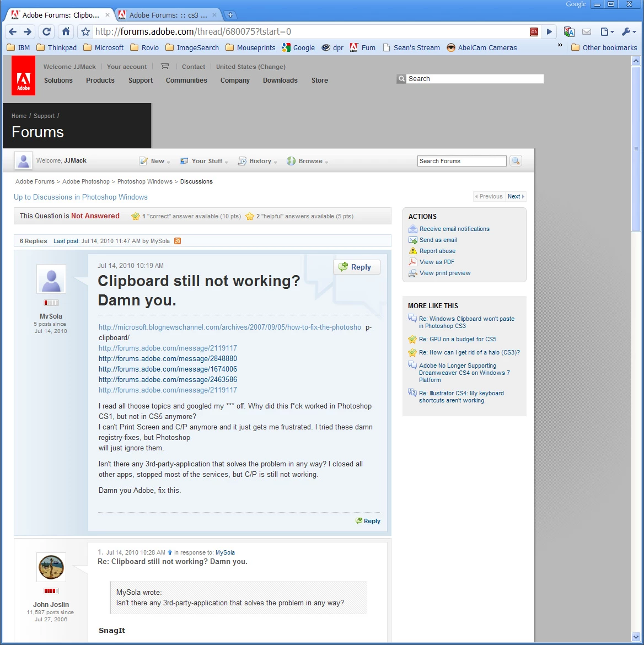This screenshot has width=644, height=645.
Task: Click the helpful answers star icon
Action: (x=249, y=216)
